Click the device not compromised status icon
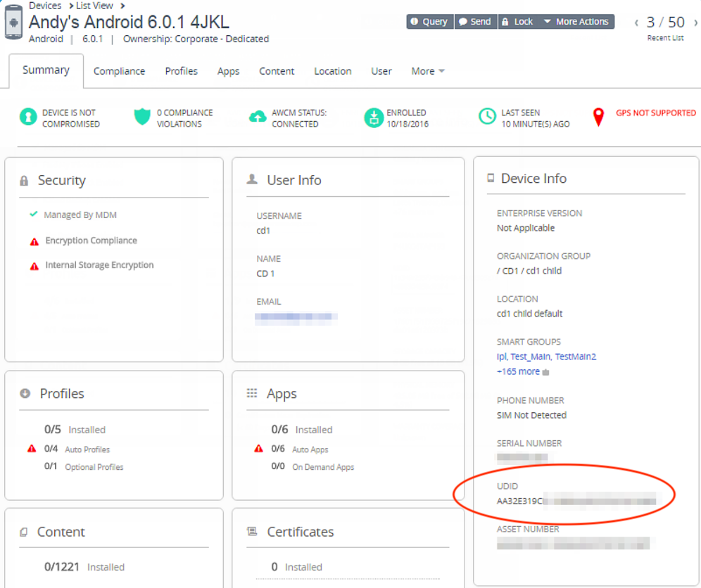Screen dimensions: 701x588 click(28, 117)
